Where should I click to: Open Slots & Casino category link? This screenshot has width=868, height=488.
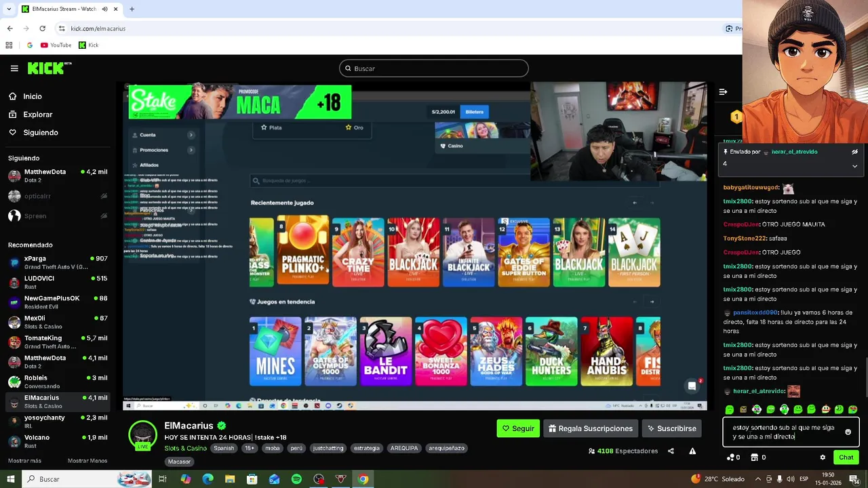(x=185, y=448)
